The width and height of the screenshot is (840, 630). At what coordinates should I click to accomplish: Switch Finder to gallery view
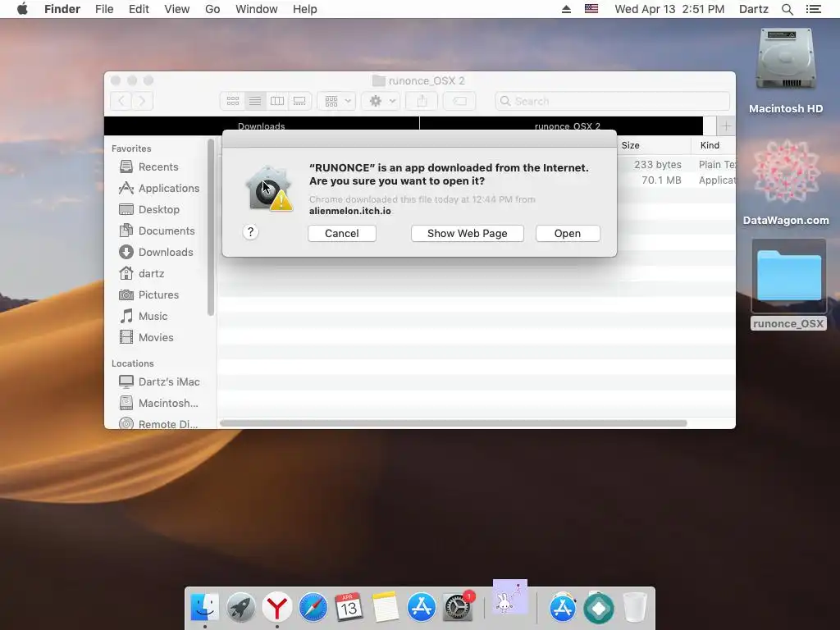point(299,101)
